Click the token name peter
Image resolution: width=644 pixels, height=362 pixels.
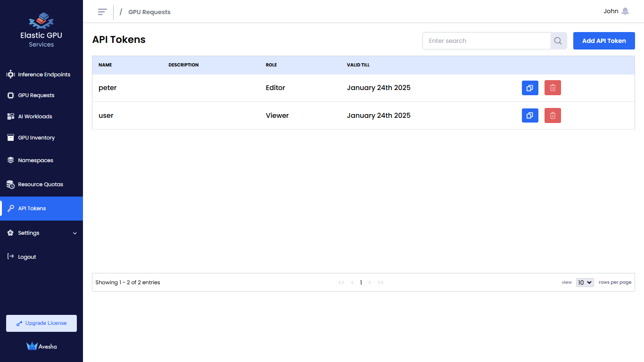[x=107, y=88]
